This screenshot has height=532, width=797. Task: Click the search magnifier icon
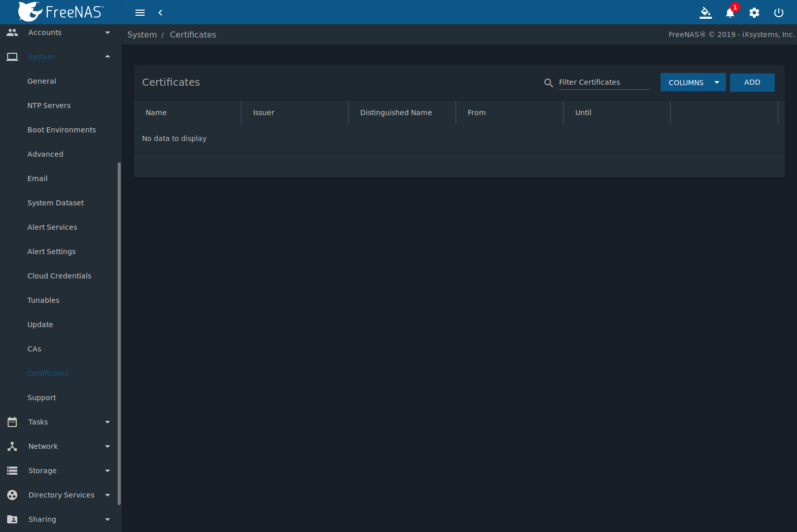pos(548,83)
